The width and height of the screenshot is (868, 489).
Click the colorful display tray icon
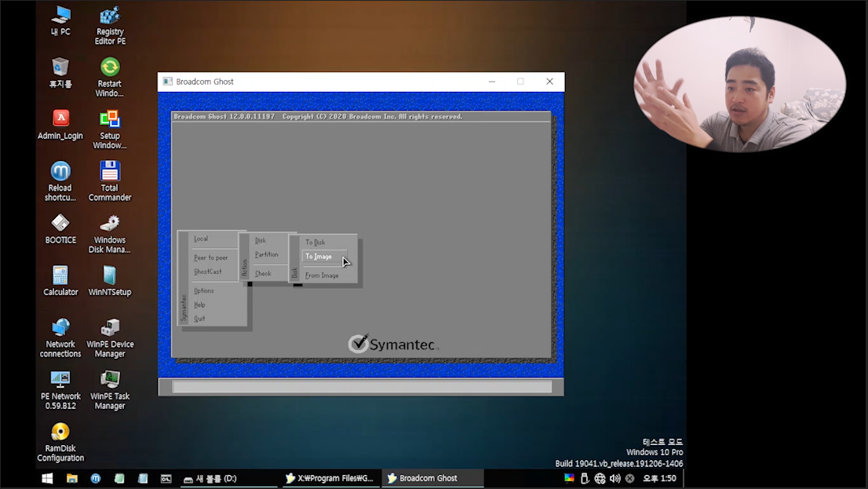coord(569,478)
